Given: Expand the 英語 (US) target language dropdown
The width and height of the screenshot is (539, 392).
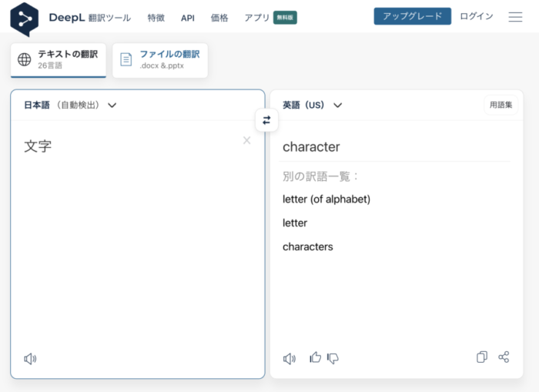Looking at the screenshot, I should click(x=312, y=105).
